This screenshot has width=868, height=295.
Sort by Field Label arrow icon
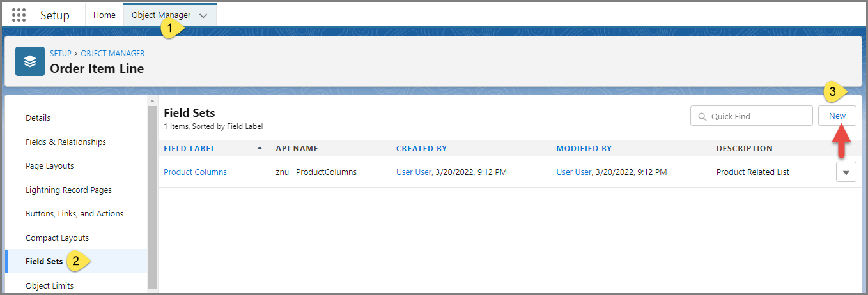tap(260, 148)
